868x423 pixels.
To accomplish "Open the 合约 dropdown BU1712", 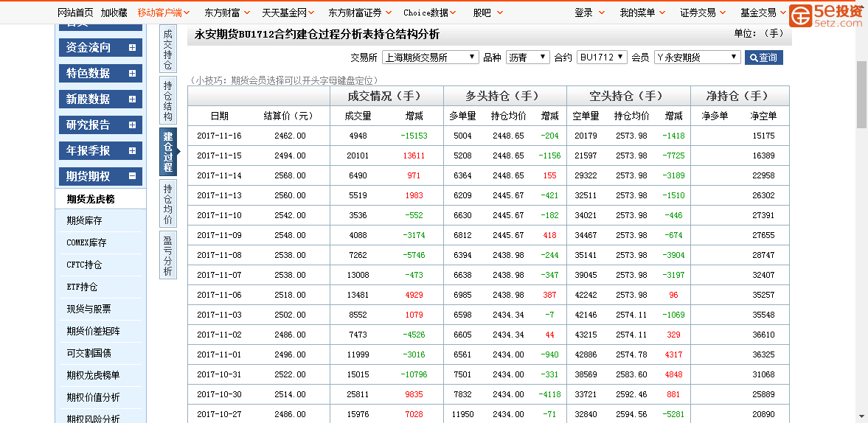I will tap(602, 57).
